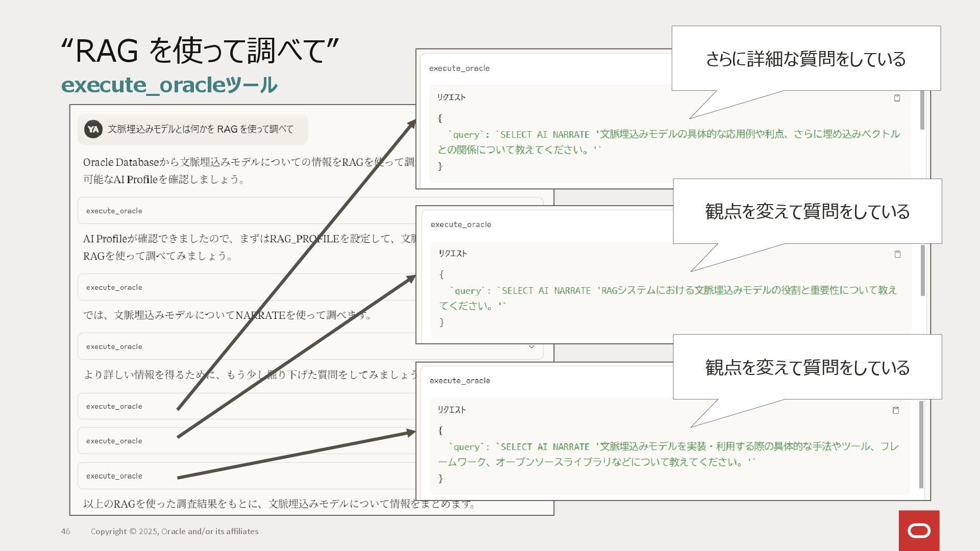Viewport: 980px width, 551px height.
Task: Copy the RAGシステム query request
Action: coord(897,254)
